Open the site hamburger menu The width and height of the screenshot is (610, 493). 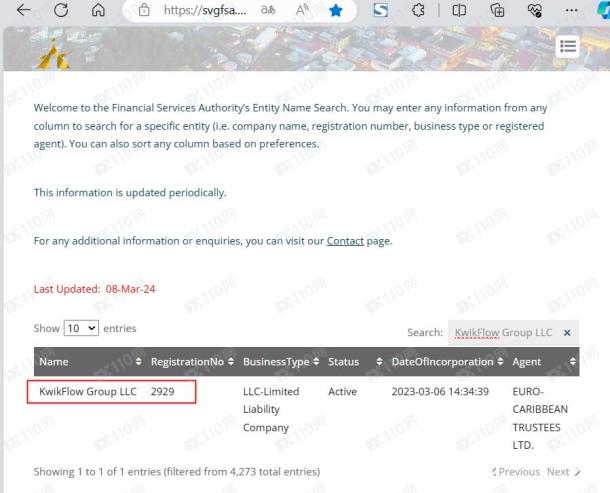pos(568,46)
